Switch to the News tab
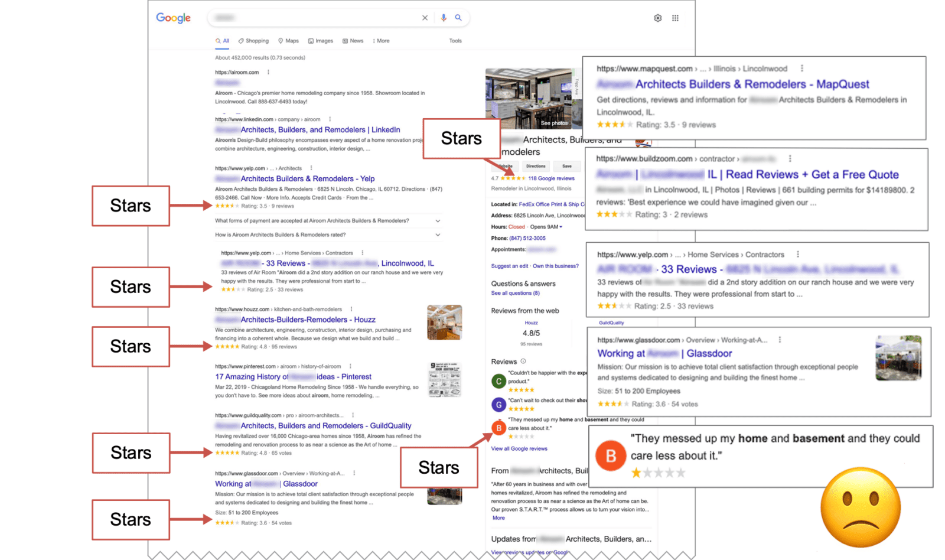 (x=353, y=41)
